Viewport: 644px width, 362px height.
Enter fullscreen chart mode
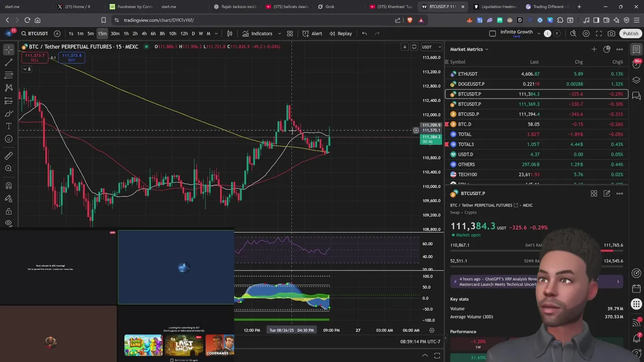point(599,34)
